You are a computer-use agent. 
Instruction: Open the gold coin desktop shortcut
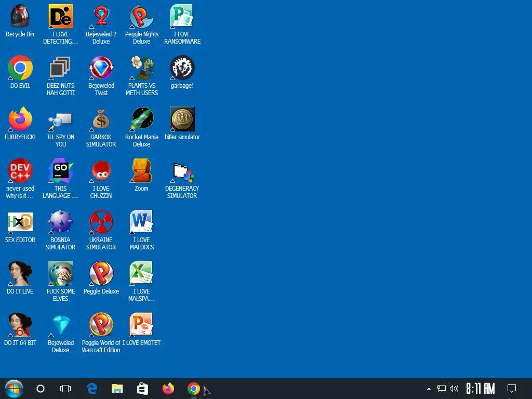tap(182, 119)
